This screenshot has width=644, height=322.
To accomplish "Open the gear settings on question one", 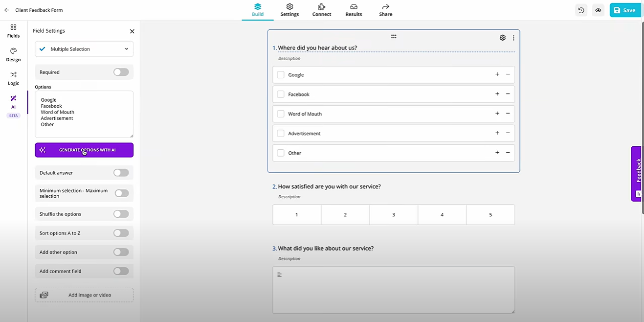I will (502, 37).
